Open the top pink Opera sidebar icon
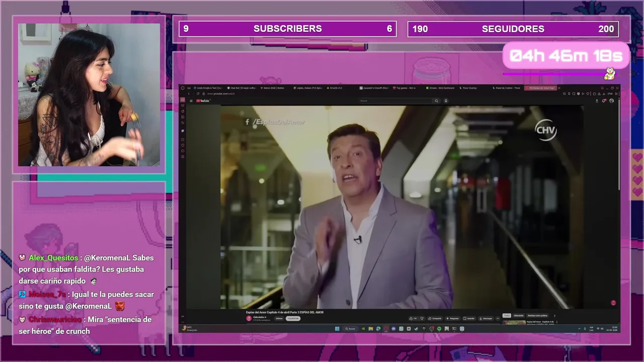Image resolution: width=644 pixels, height=362 pixels. point(183,100)
